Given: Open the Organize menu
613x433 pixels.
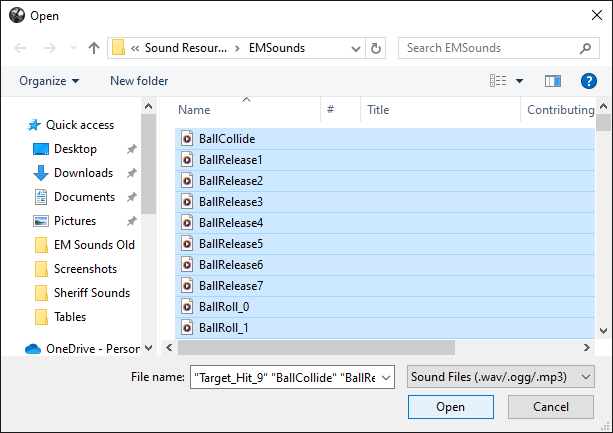Looking at the screenshot, I should click(49, 81).
